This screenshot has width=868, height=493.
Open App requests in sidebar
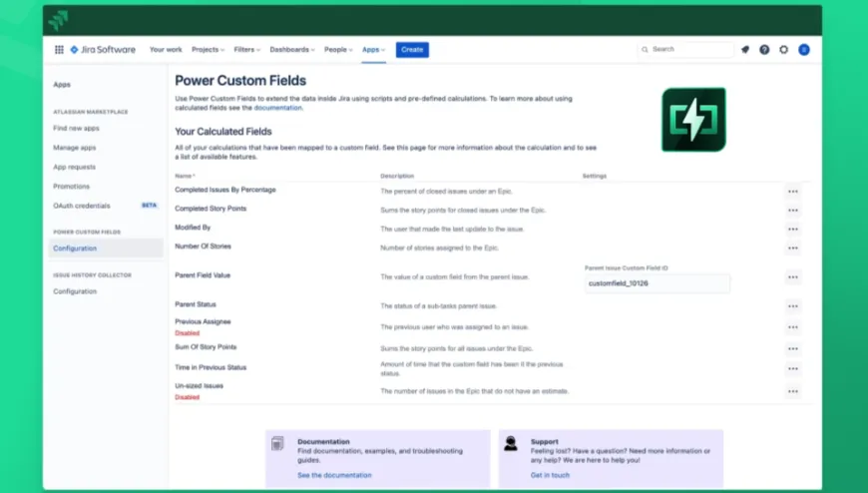point(74,167)
